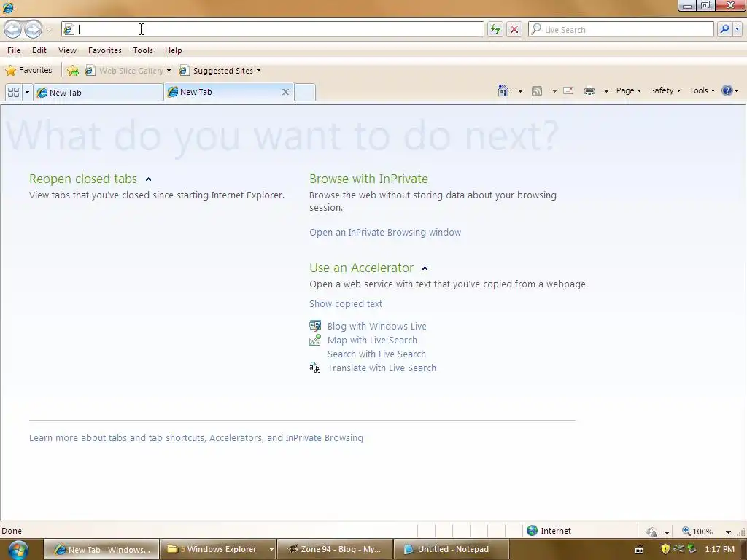Screen dimensions: 747x560
Task: Click the Home icon in command bar
Action: (503, 90)
